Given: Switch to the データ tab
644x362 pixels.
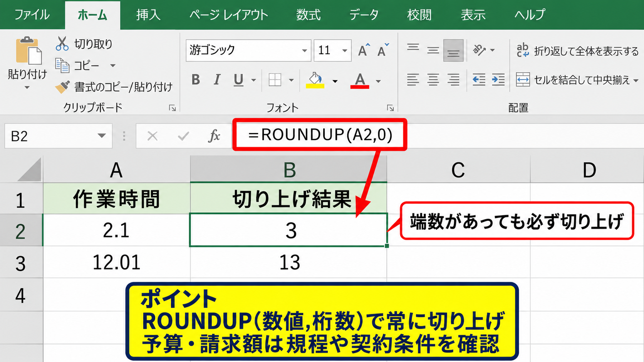Looking at the screenshot, I should 364,15.
